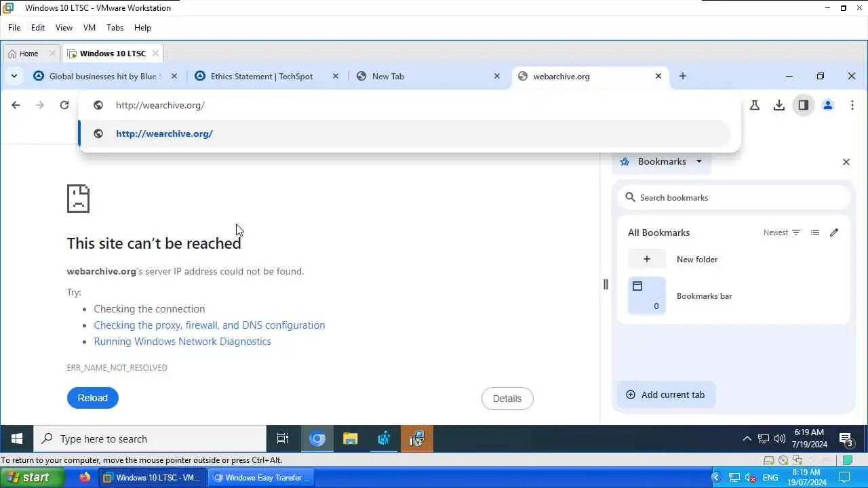Click guest volume speaker icon
Image resolution: width=868 pixels, height=488 pixels.
[779, 439]
